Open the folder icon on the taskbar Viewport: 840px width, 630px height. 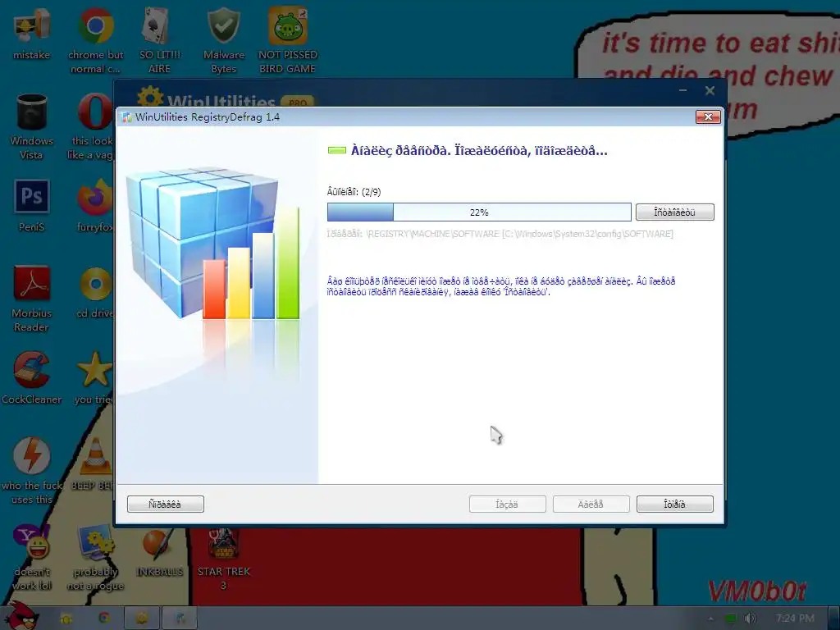point(66,619)
